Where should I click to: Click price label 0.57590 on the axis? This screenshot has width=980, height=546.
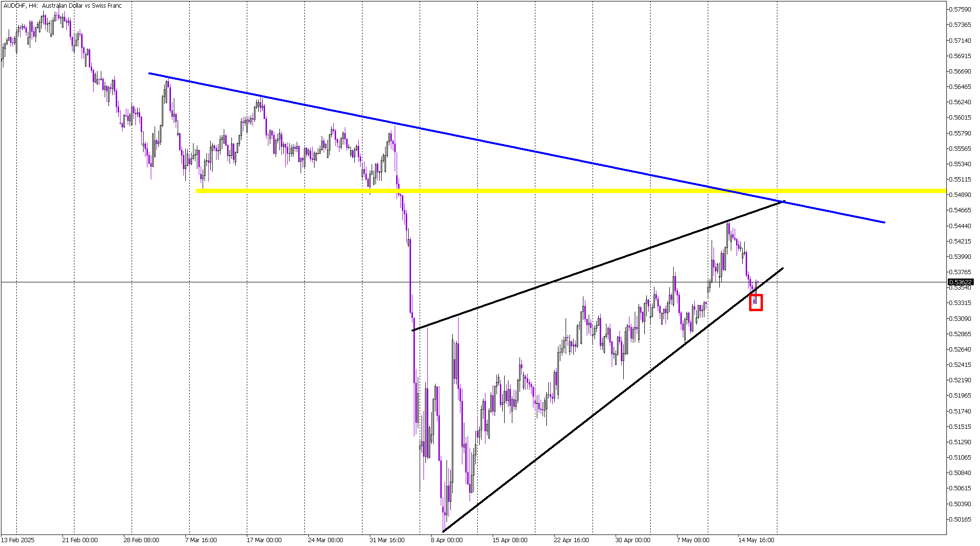960,10
